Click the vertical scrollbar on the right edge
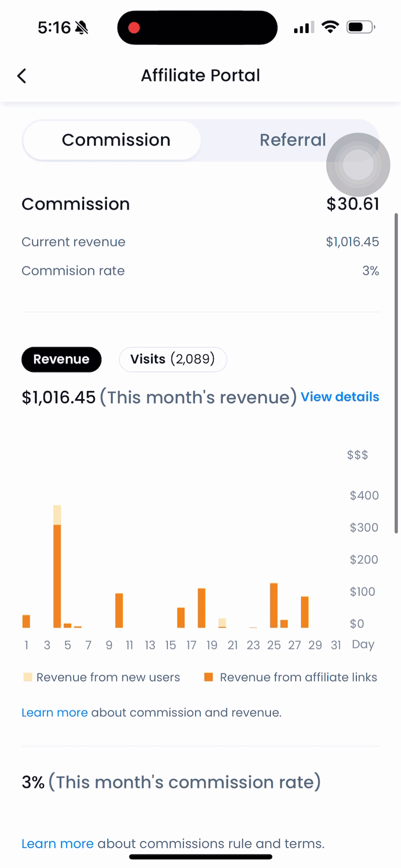401x868 pixels. (x=396, y=373)
